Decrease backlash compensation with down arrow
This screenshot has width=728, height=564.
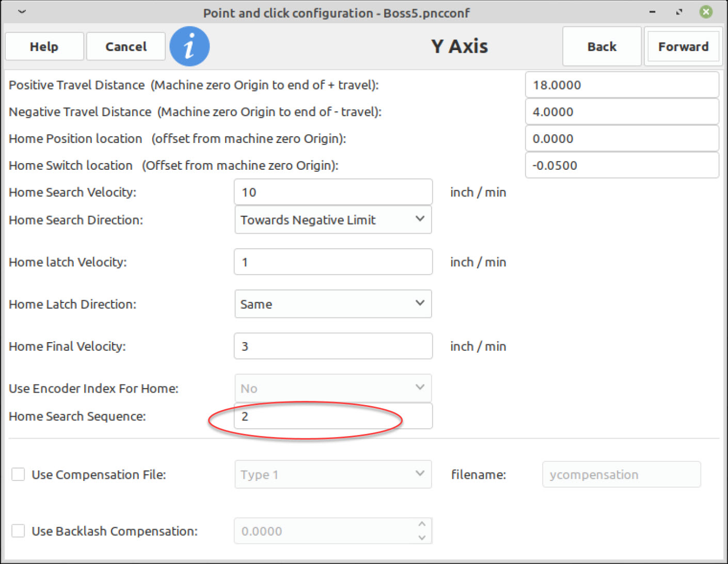pyautogui.click(x=422, y=538)
